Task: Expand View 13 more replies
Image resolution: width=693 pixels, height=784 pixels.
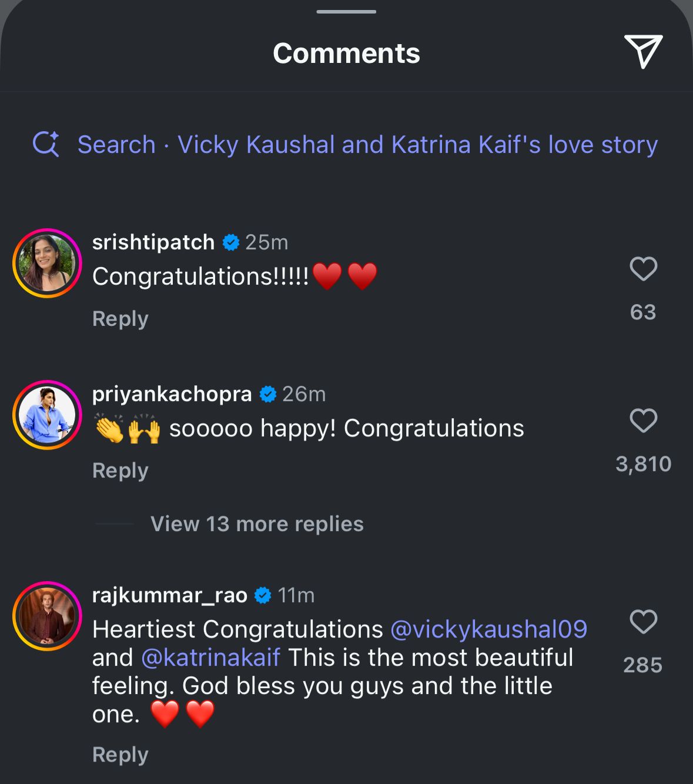Action: (257, 524)
